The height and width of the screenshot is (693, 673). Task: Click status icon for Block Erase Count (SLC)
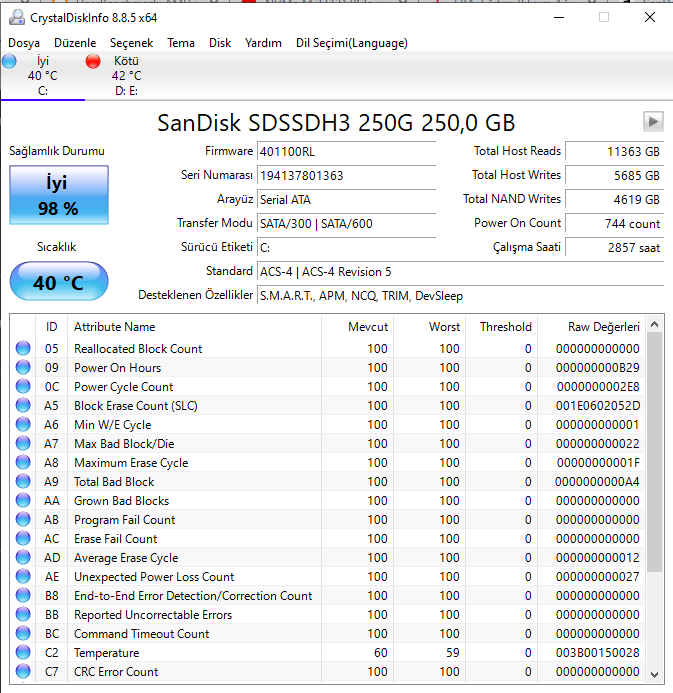tap(23, 405)
